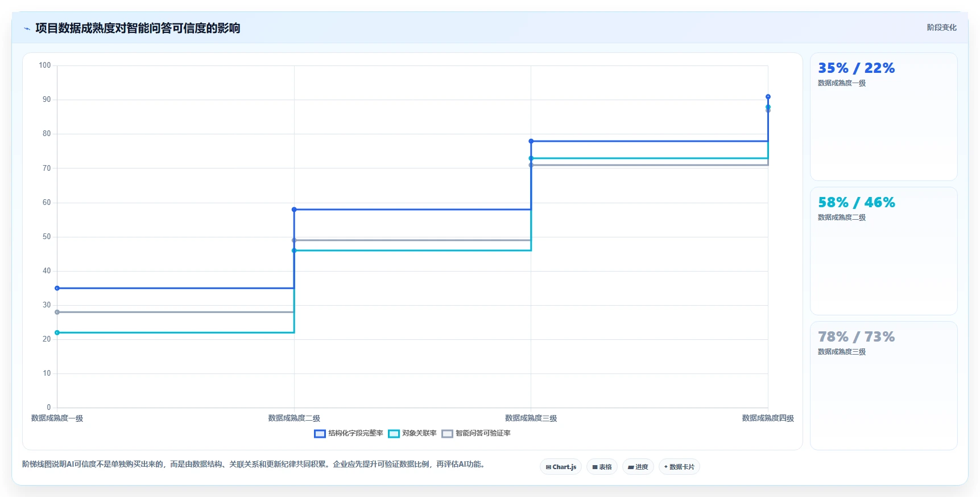Click the 数据成熟度四级 x-axis label
This screenshot has width=980, height=497.
(x=768, y=418)
